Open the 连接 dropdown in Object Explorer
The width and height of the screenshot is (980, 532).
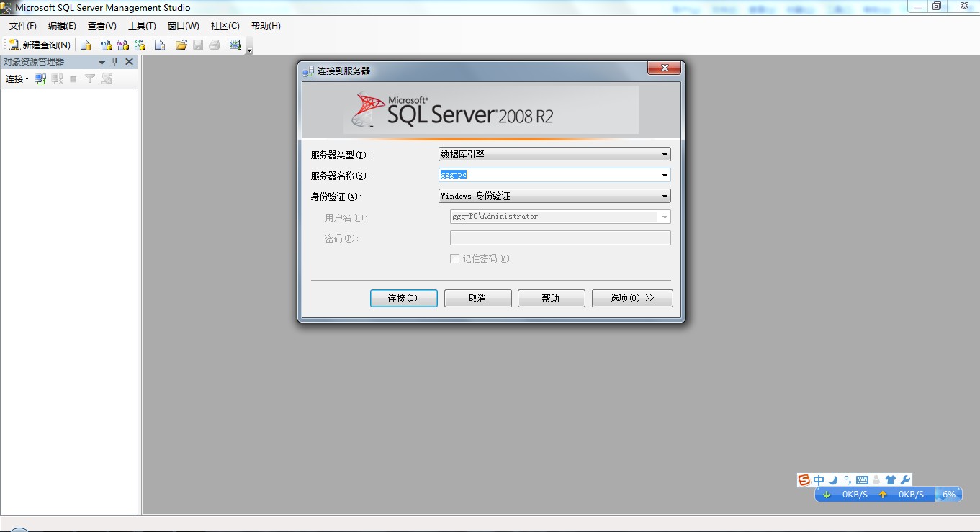[17, 79]
